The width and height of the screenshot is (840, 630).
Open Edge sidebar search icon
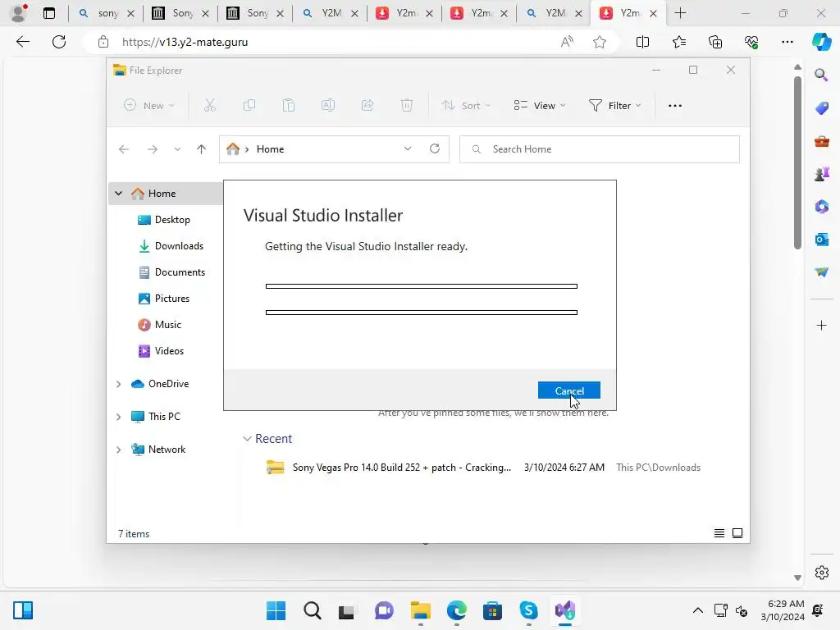click(821, 75)
